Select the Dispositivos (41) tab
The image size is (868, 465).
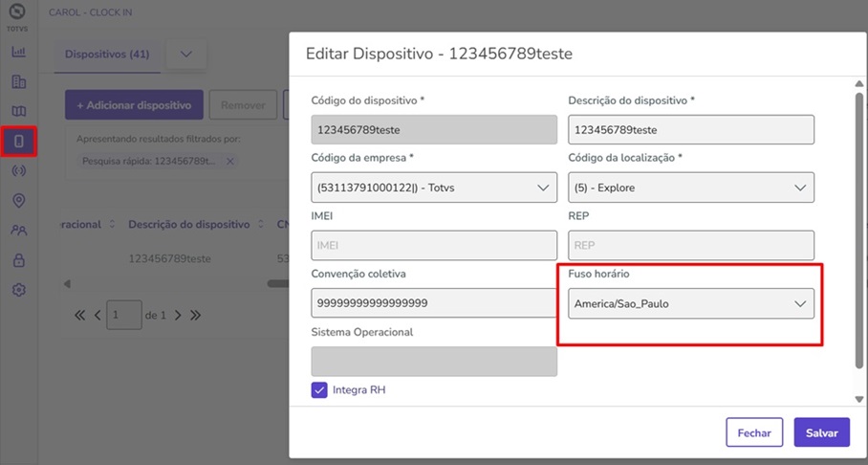click(107, 55)
